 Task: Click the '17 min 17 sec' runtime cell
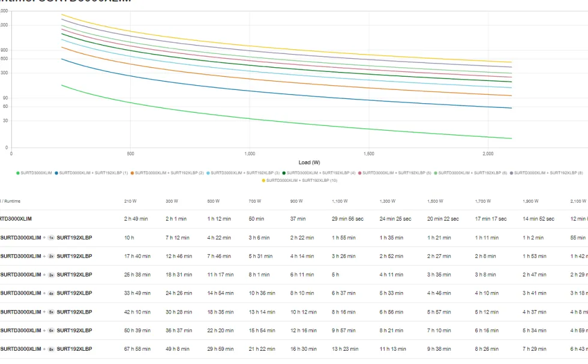(491, 219)
